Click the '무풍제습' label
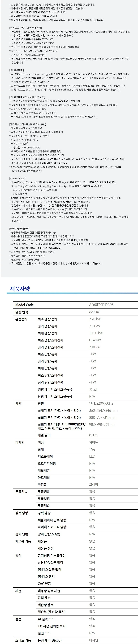138x644 pixels. coord(44,506)
